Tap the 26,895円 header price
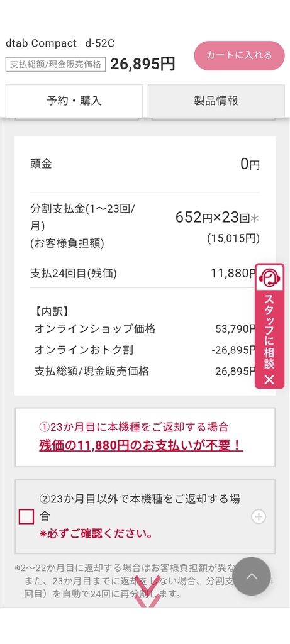The width and height of the screenshot is (290, 644). pyautogui.click(x=143, y=64)
